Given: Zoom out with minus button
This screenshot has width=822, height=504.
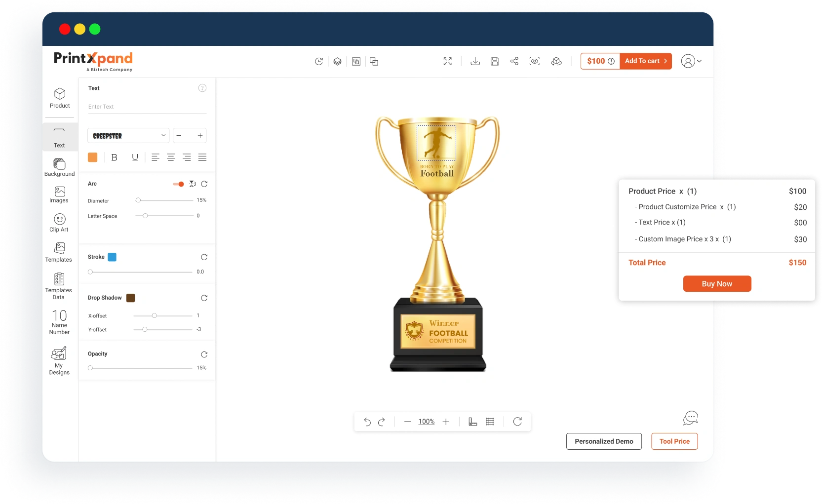Looking at the screenshot, I should click(x=407, y=422).
